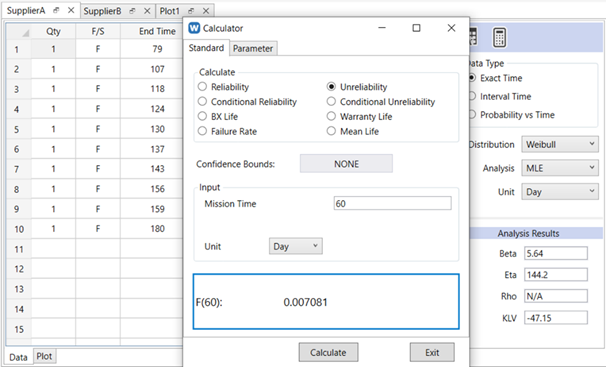606x367 pixels.
Task: Select the End Time cell with 107
Action: [152, 69]
